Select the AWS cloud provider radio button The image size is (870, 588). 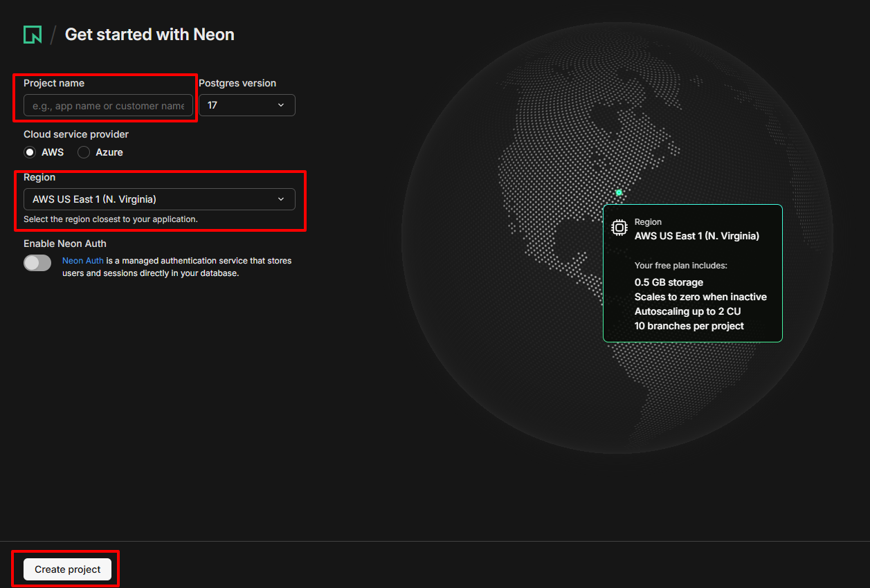[x=30, y=152]
